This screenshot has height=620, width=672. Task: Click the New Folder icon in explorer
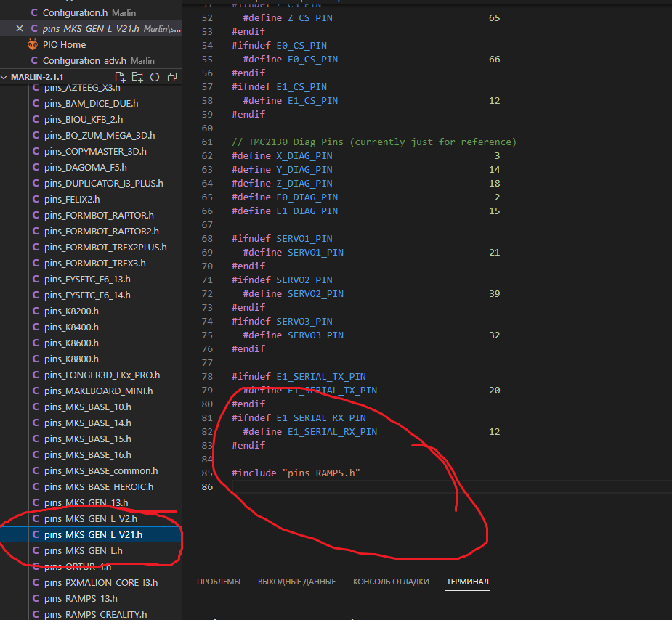pos(137,77)
